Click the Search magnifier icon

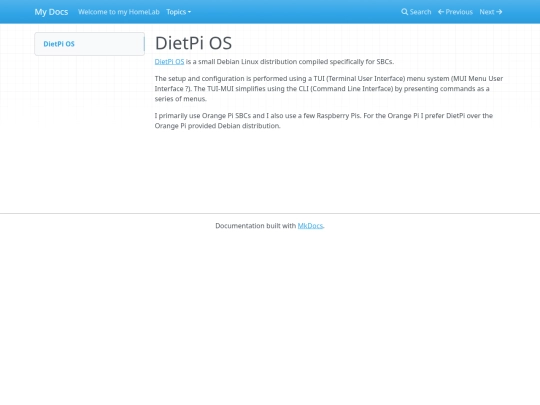[404, 12]
